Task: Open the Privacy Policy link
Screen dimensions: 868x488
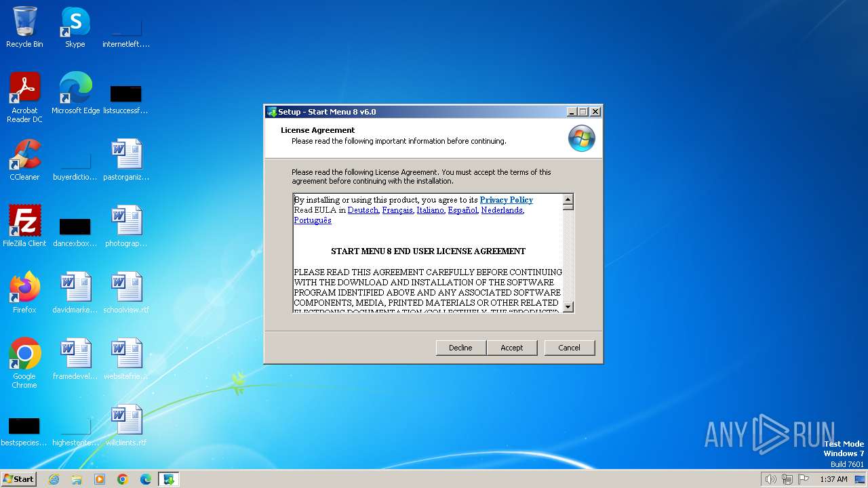Action: pos(507,200)
